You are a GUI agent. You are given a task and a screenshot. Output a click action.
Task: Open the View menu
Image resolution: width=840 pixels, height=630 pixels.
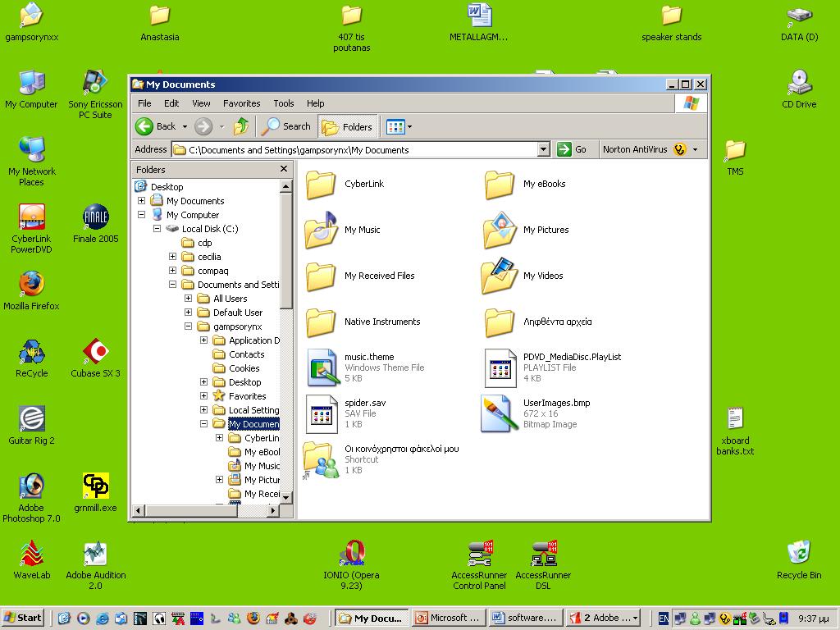[202, 103]
